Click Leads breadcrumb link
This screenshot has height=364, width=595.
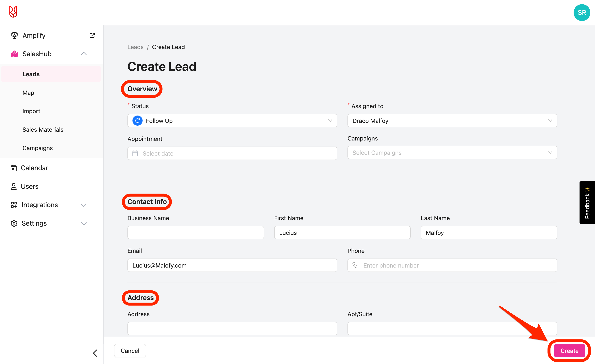click(x=135, y=47)
